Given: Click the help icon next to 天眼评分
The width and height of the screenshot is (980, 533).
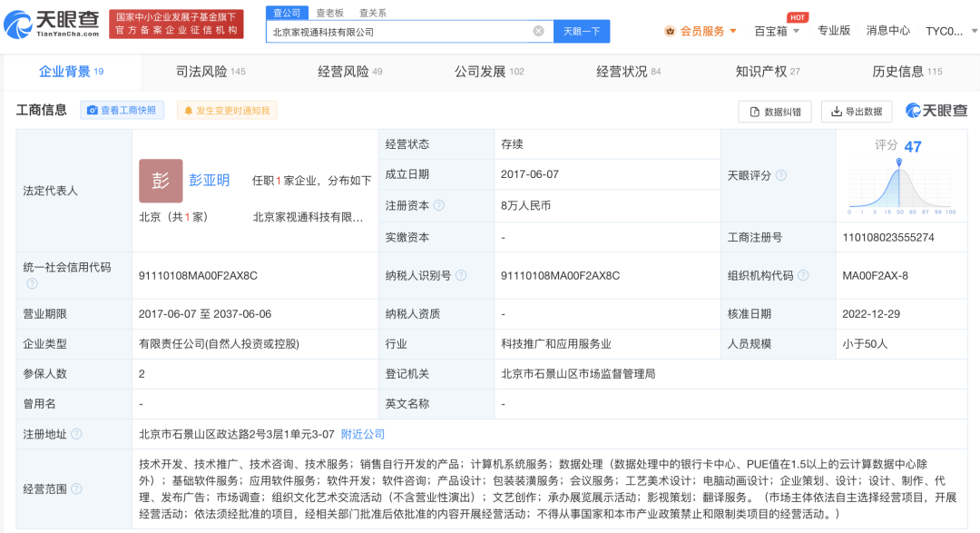Looking at the screenshot, I should [780, 175].
